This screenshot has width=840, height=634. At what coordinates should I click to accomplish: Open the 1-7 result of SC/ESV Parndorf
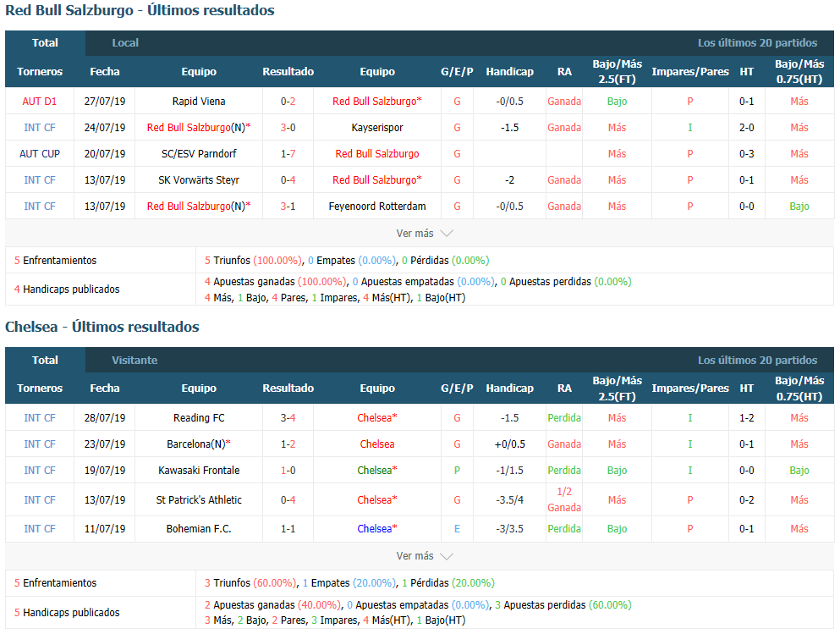[x=288, y=154]
